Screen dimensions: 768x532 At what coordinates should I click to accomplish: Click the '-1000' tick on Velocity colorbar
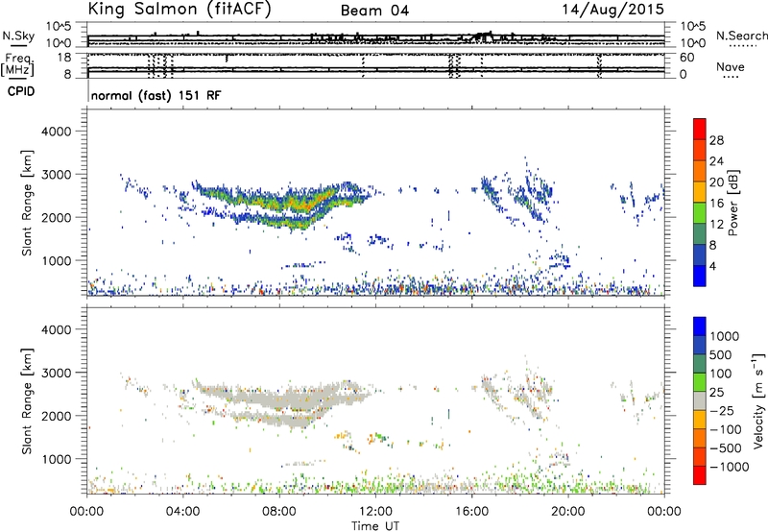[730, 467]
